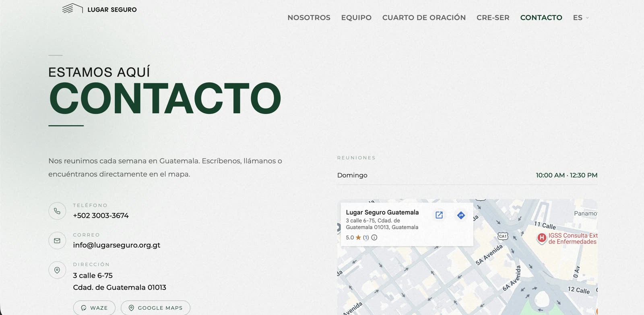Click the Cdad. de Guatemala 01013 line
Image resolution: width=644 pixels, height=315 pixels.
[120, 288]
